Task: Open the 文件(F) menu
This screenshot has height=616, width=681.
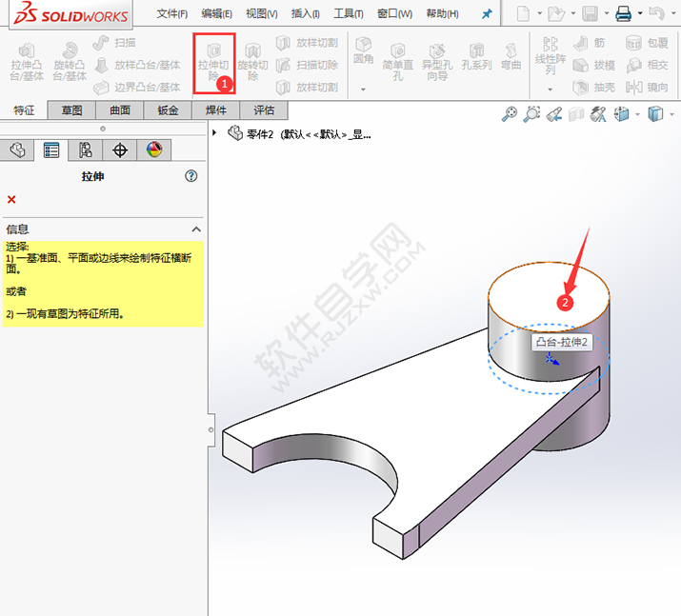Action: click(x=172, y=14)
